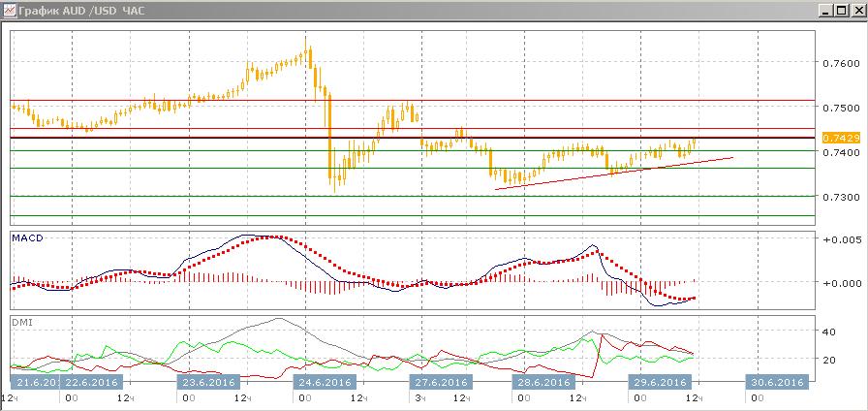The height and width of the screenshot is (411, 868).
Task: Select the 30.6.2016 date marker
Action: pyautogui.click(x=777, y=382)
